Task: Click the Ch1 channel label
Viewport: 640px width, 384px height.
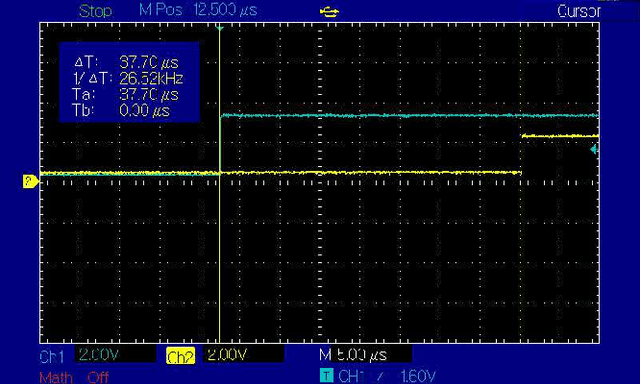Action: pos(52,357)
